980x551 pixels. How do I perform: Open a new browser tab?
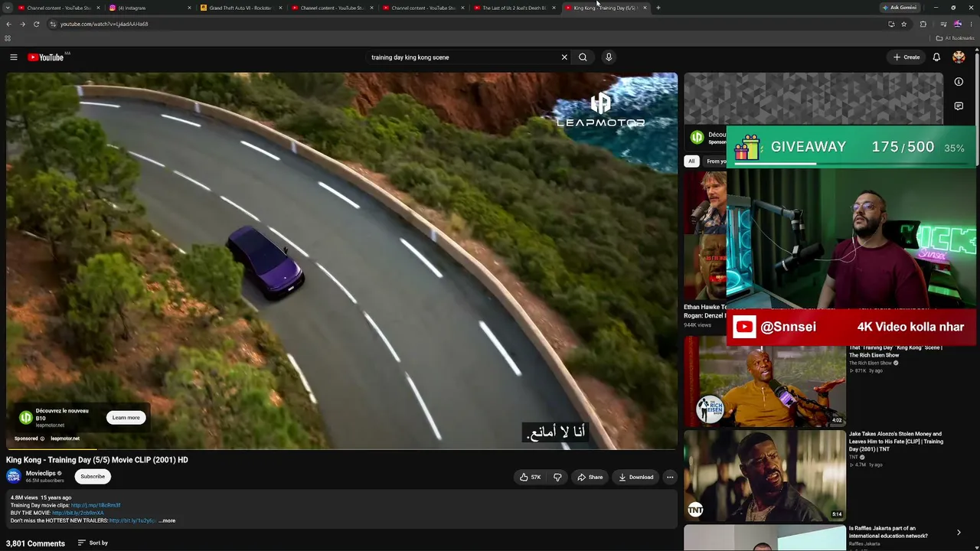coord(658,8)
